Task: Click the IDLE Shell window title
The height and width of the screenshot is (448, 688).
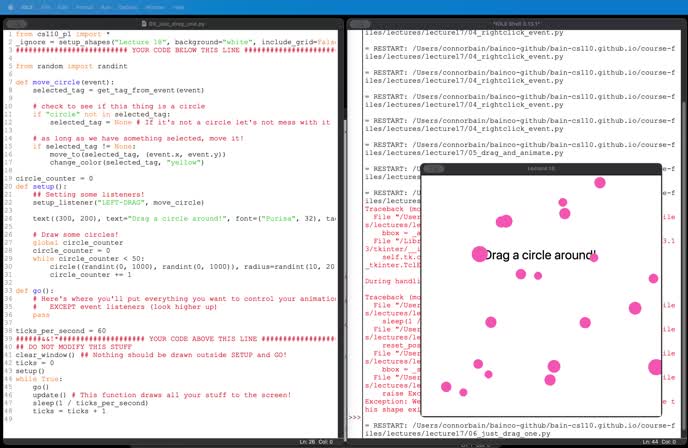Action: [x=516, y=24]
